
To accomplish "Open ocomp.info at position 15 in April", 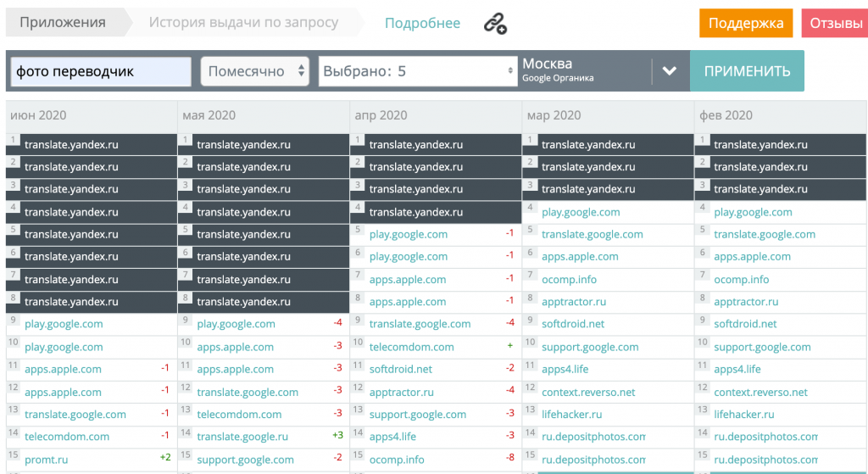I will pyautogui.click(x=397, y=460).
